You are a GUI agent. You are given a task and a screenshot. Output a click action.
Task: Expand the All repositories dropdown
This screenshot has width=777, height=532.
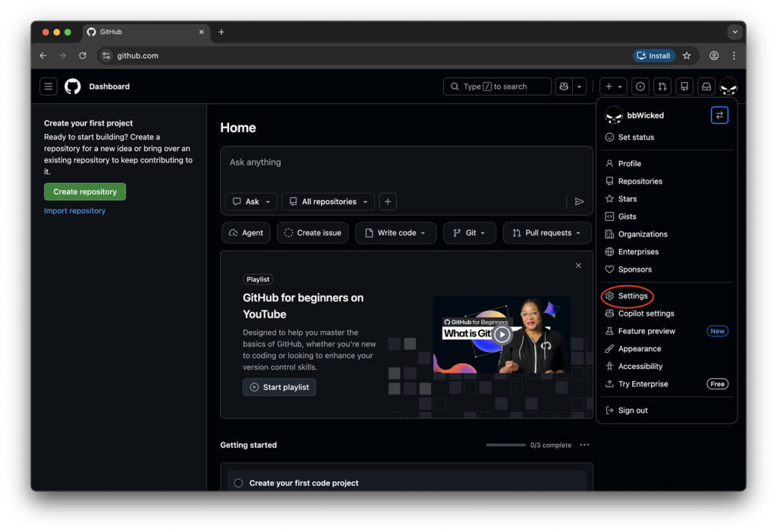[x=328, y=202]
